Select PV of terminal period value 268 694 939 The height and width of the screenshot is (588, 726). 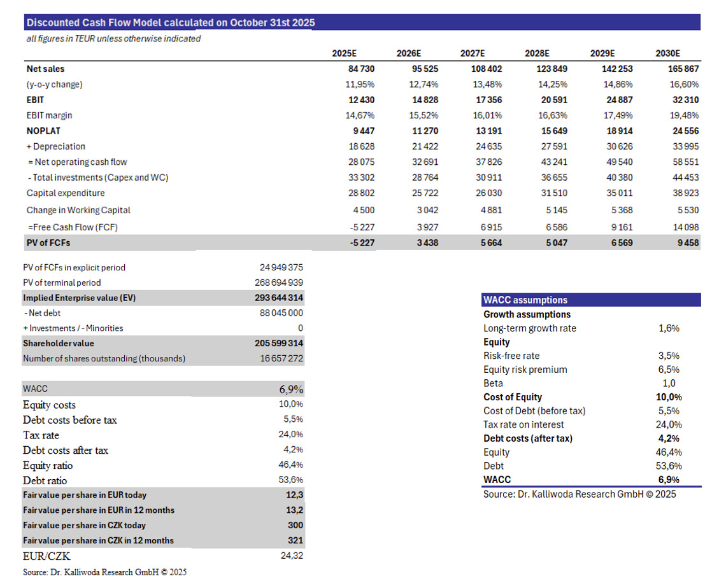click(279, 283)
